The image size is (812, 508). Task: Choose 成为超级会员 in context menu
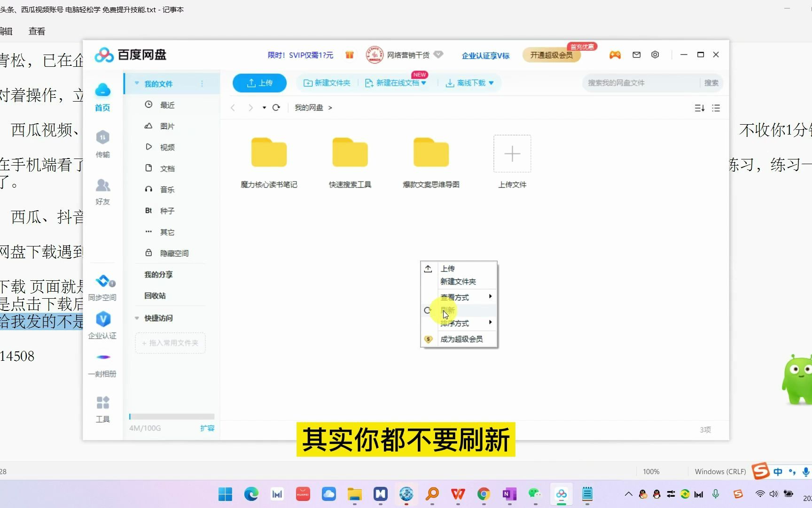(x=459, y=339)
